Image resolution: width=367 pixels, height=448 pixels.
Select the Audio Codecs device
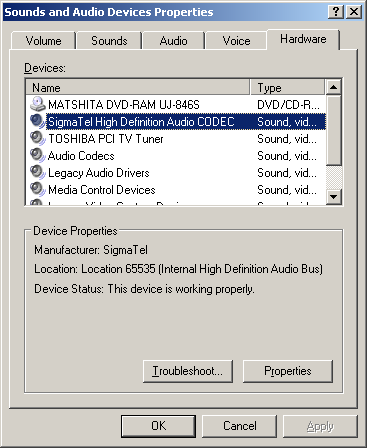(x=176, y=155)
